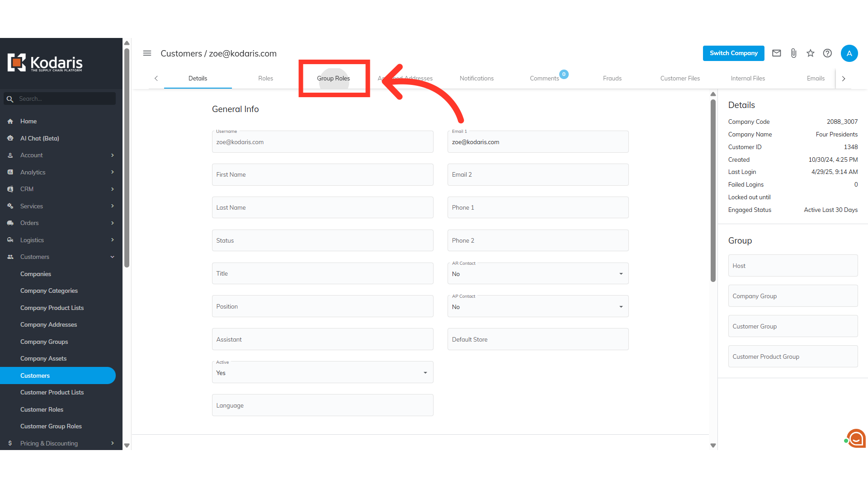Click the favorites star icon
Image resolution: width=868 pixels, height=488 pixels.
pyautogui.click(x=810, y=53)
